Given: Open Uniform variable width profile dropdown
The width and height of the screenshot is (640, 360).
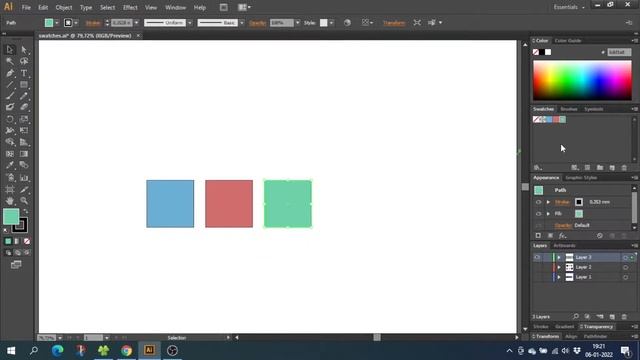Looking at the screenshot, I should point(190,23).
